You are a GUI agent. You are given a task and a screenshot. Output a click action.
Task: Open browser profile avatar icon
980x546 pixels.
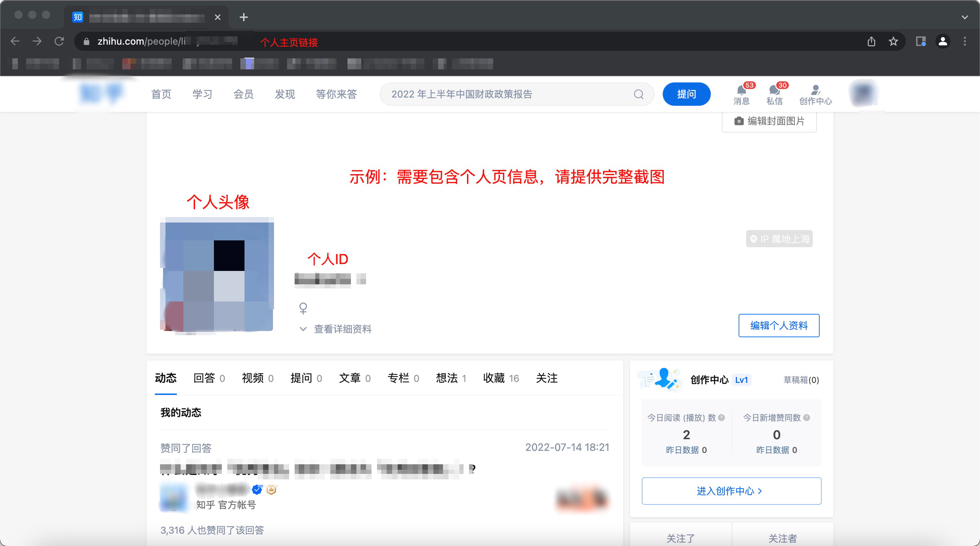943,41
